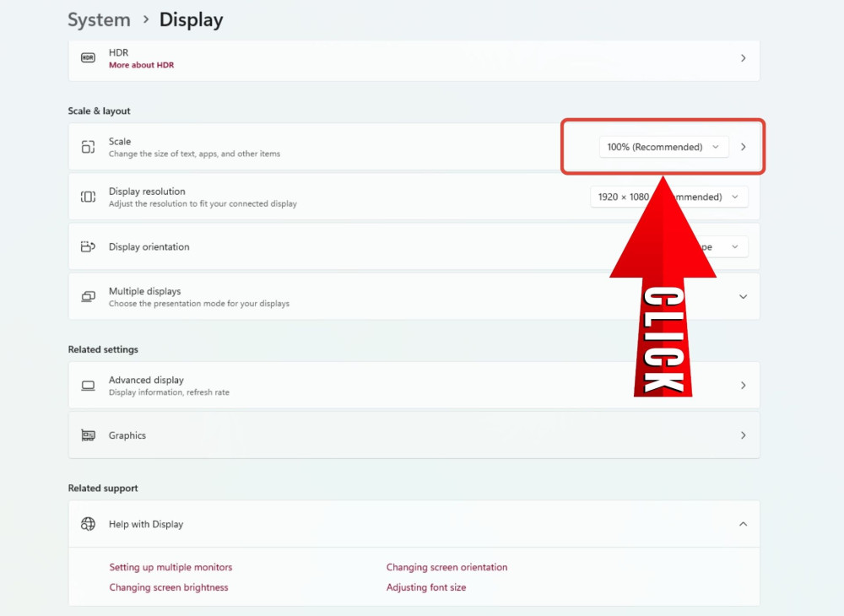Open Setting up multiple monitors help link
The height and width of the screenshot is (616, 844).
click(170, 567)
